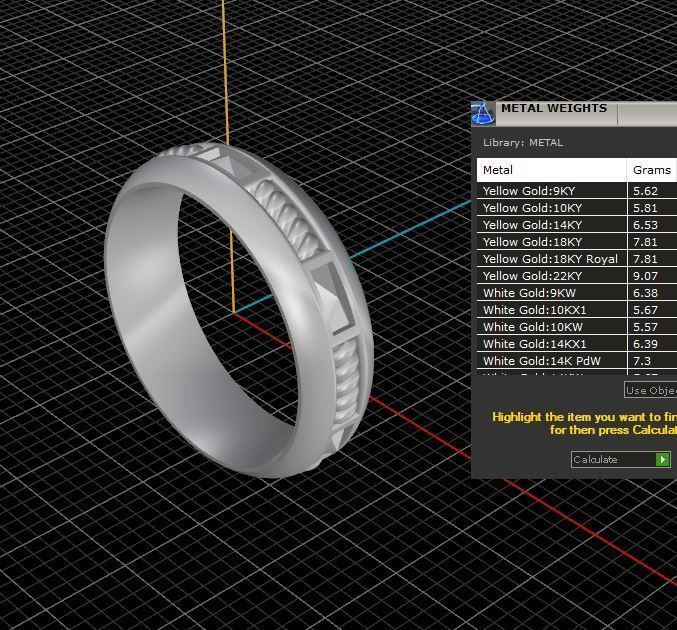Screen dimensions: 677x630
Task: Select the Yellow Gold:22KY row
Action: 577,276
